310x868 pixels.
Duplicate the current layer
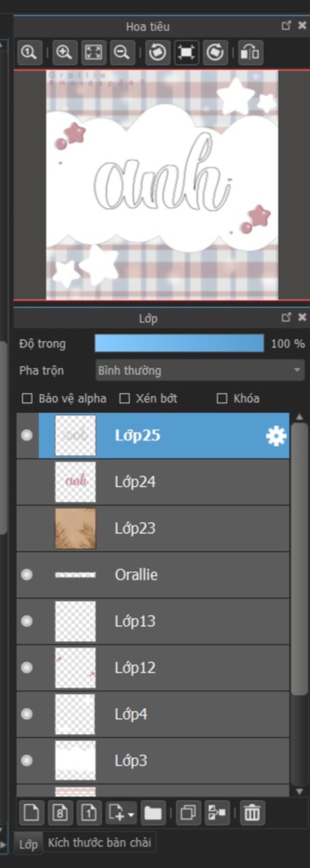(188, 813)
